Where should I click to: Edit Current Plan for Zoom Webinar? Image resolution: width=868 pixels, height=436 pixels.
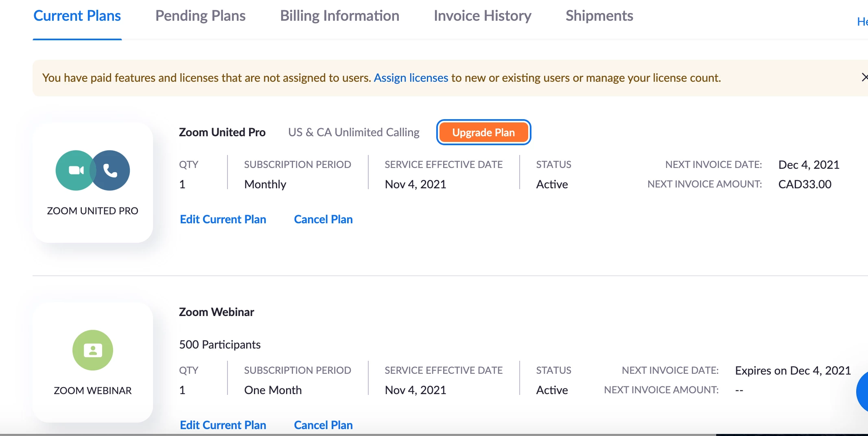(x=223, y=425)
